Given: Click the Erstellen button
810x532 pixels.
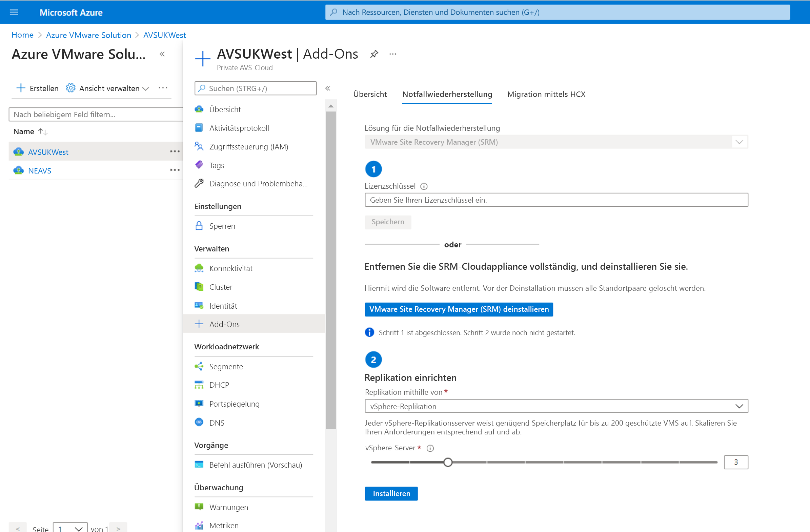Looking at the screenshot, I should click(x=37, y=88).
